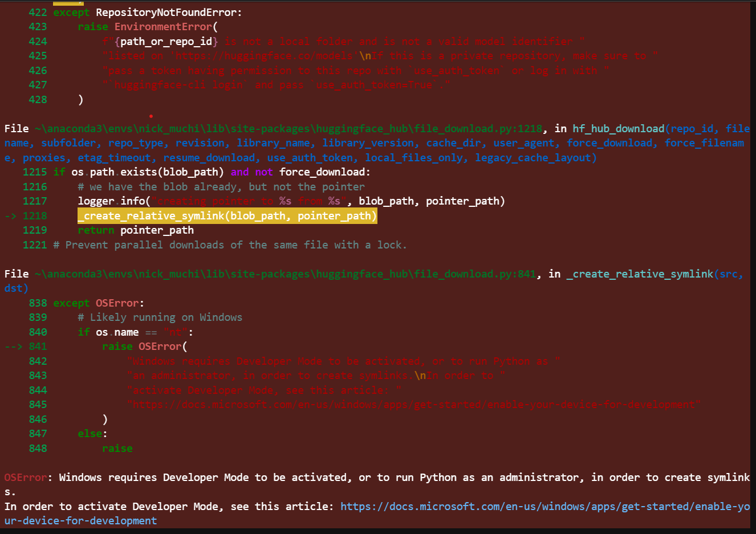756x534 pixels.
Task: Click the docs.microsoft.com URL string on line 845
Action: [x=413, y=405]
